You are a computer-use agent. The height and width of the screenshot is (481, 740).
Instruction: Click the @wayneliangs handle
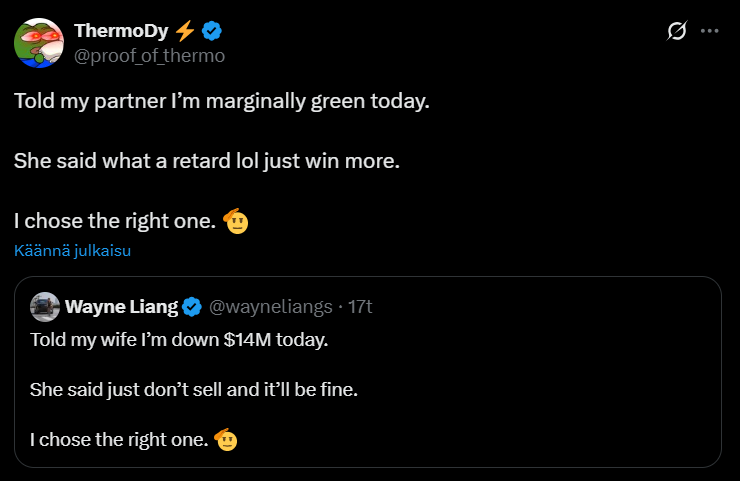tap(269, 306)
